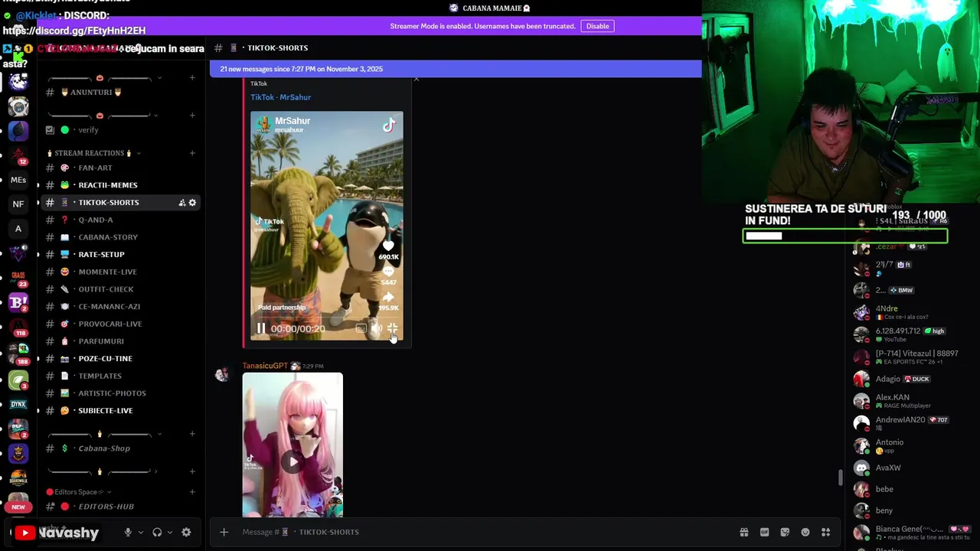Image resolution: width=980 pixels, height=551 pixels.
Task: Click TanasicuGPT's avatar next to the message
Action: coord(222,374)
